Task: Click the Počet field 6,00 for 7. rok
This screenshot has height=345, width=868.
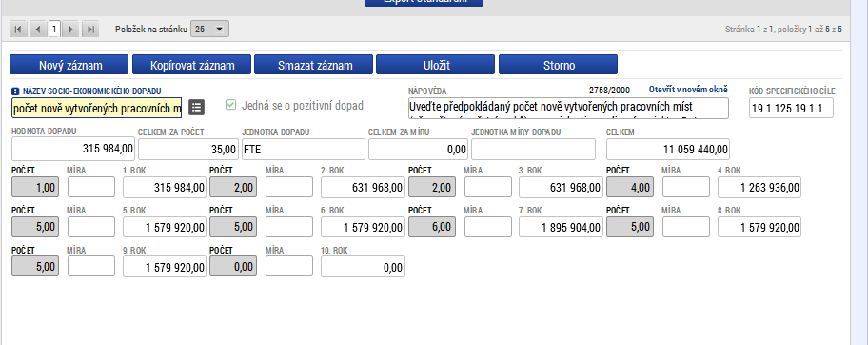Action: [432, 226]
